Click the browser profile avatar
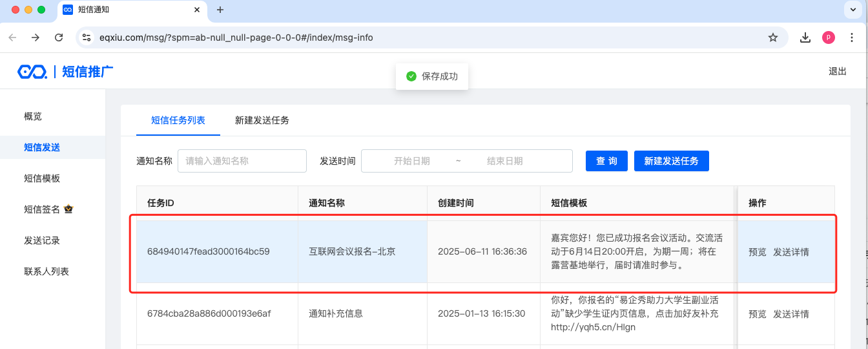The image size is (868, 349). click(x=828, y=37)
